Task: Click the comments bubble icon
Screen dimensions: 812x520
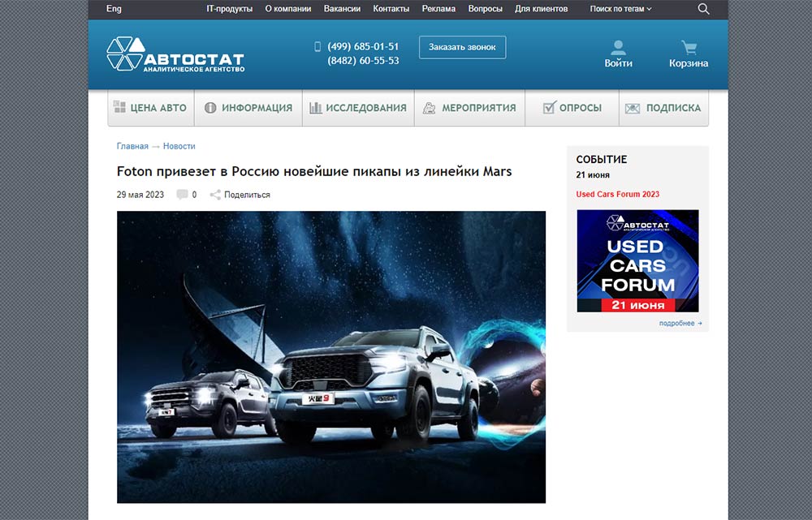Action: click(x=182, y=195)
